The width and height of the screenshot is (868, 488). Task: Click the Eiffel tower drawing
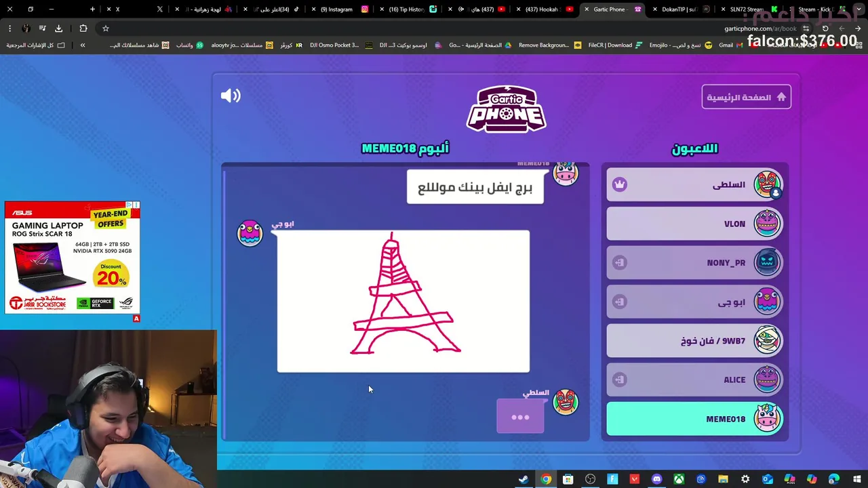(x=403, y=302)
